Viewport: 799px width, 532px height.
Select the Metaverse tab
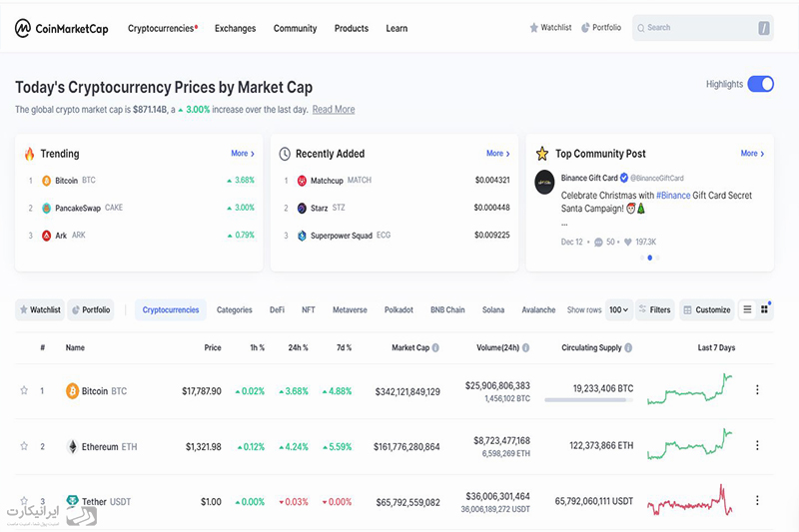tap(350, 309)
